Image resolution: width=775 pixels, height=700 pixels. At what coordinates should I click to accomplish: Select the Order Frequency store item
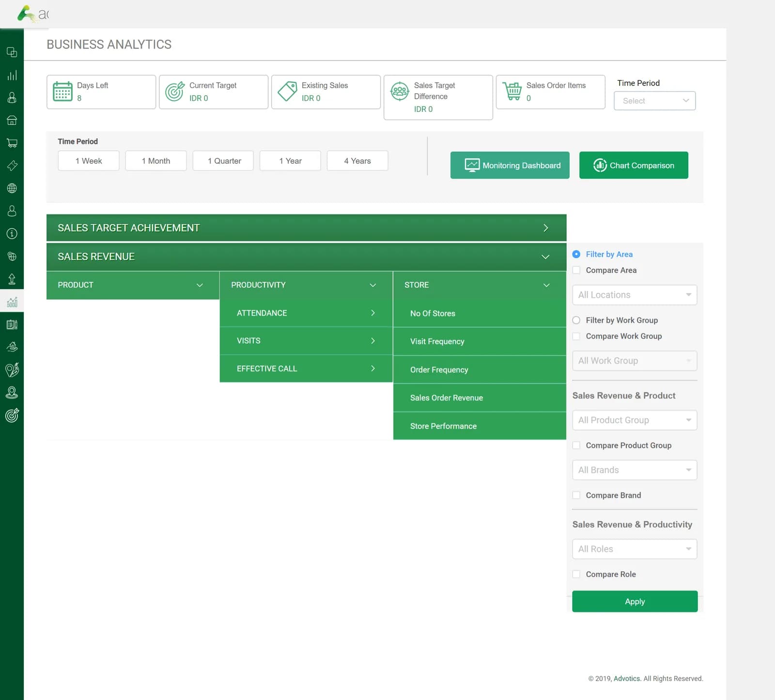(480, 370)
